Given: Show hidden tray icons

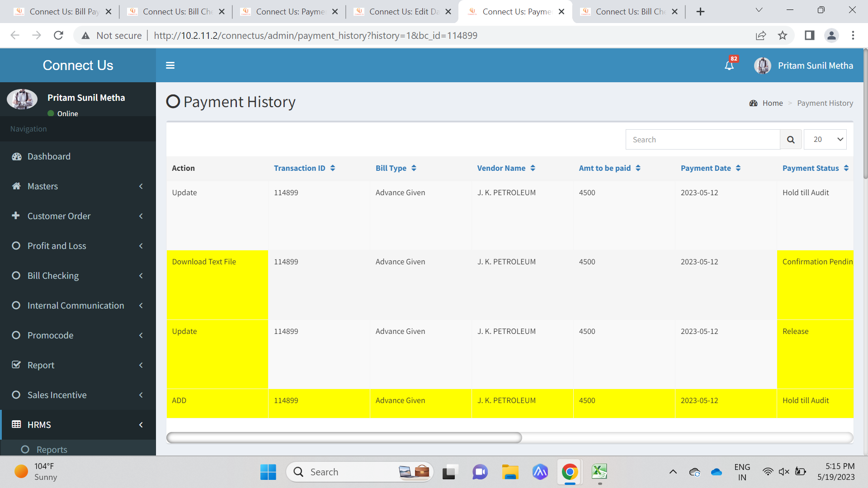Looking at the screenshot, I should tap(673, 472).
